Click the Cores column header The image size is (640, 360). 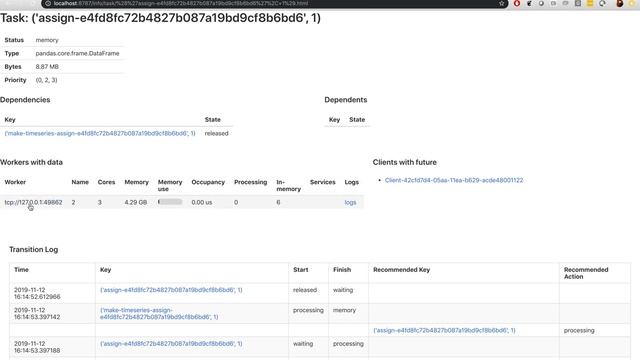tap(106, 182)
